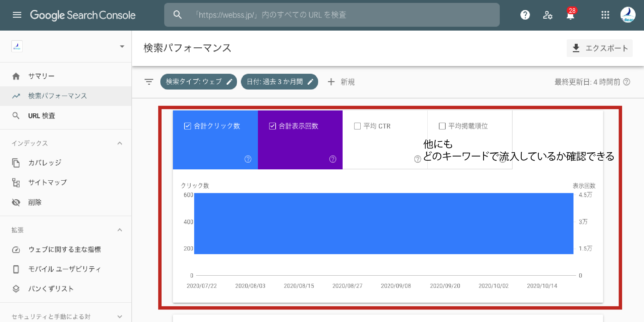644x322 pixels.
Task: Click the 2020/07/22 date label on chart
Action: click(x=202, y=286)
